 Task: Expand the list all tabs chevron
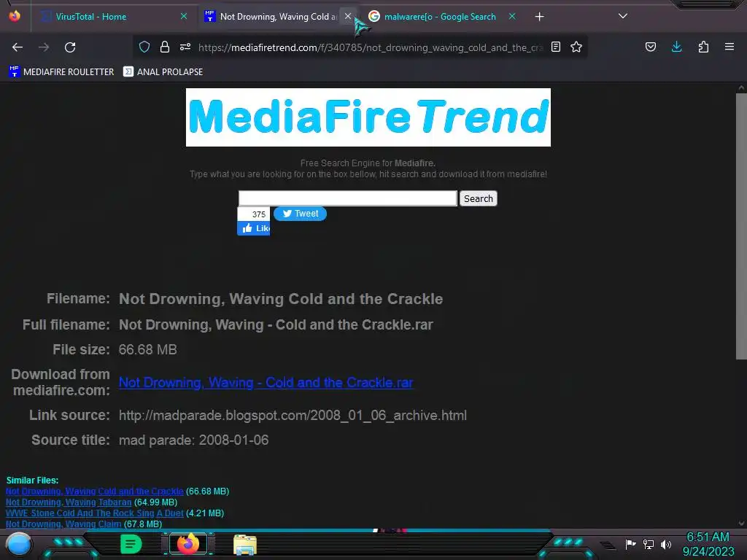623,16
